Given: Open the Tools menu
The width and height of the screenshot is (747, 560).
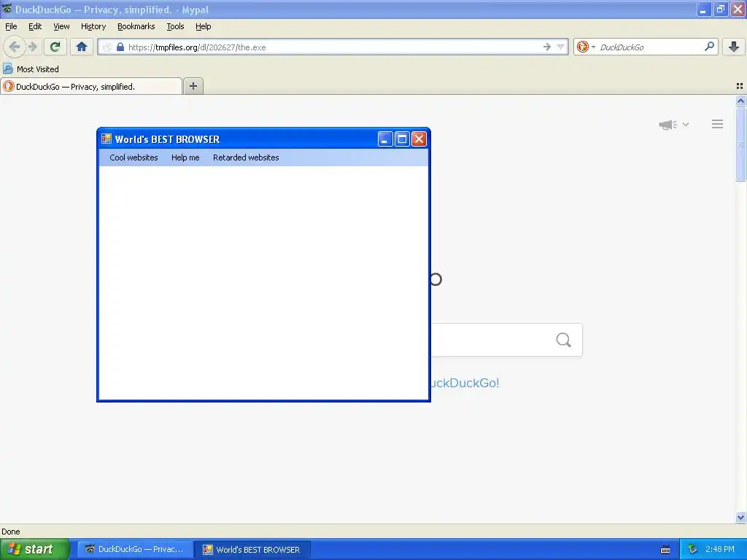Looking at the screenshot, I should (x=175, y=27).
